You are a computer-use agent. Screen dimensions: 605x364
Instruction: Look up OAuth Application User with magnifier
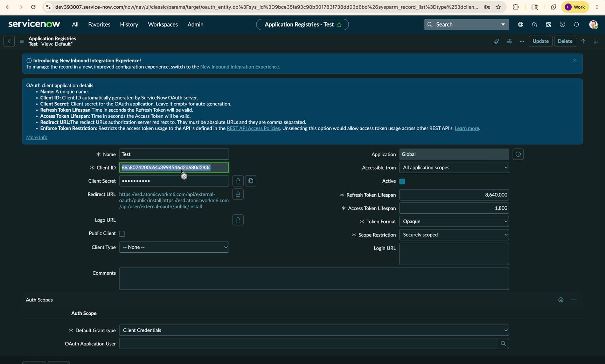pyautogui.click(x=503, y=344)
